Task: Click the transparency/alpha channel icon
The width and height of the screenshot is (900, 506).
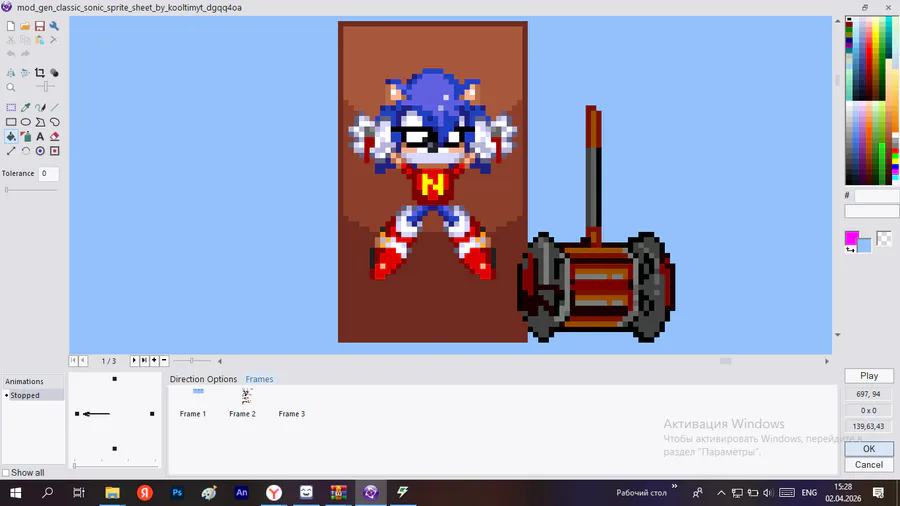Action: 54,73
